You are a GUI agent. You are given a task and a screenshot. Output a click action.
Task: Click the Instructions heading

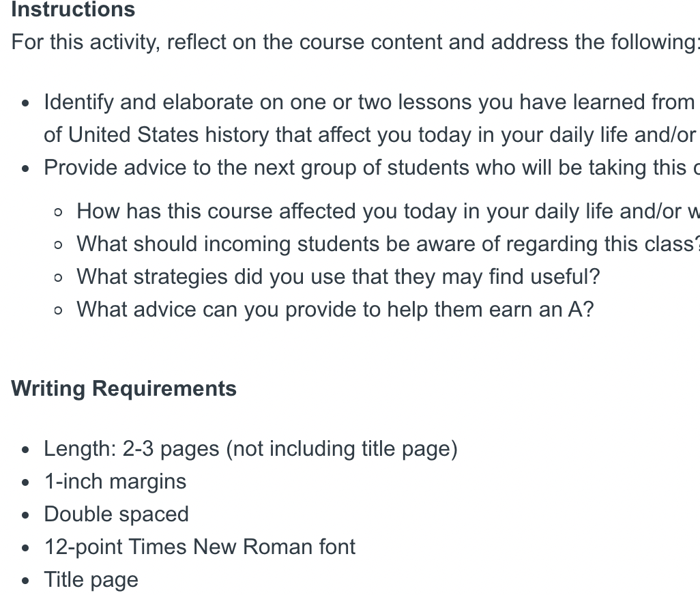coord(73,10)
